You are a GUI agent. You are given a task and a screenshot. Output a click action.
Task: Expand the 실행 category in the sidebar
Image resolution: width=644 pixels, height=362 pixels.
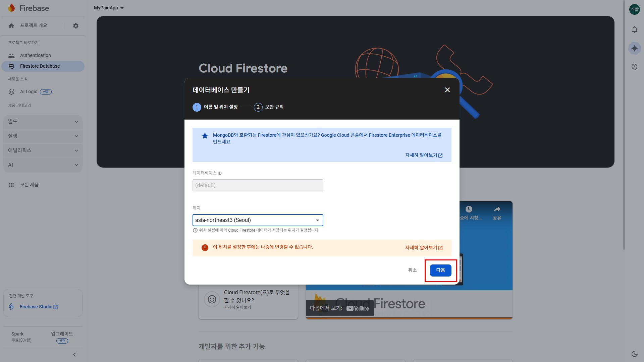[x=43, y=136]
